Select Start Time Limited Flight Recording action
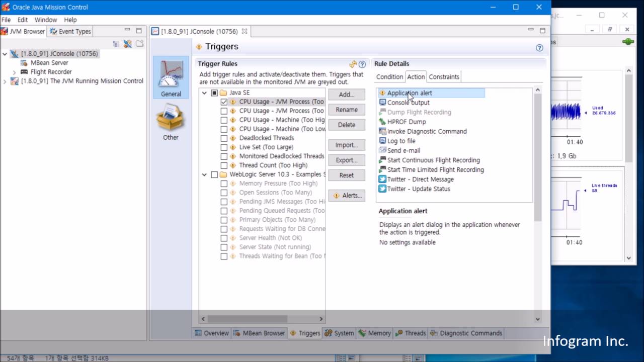Viewport: 644px width, 362px height. click(x=431, y=169)
